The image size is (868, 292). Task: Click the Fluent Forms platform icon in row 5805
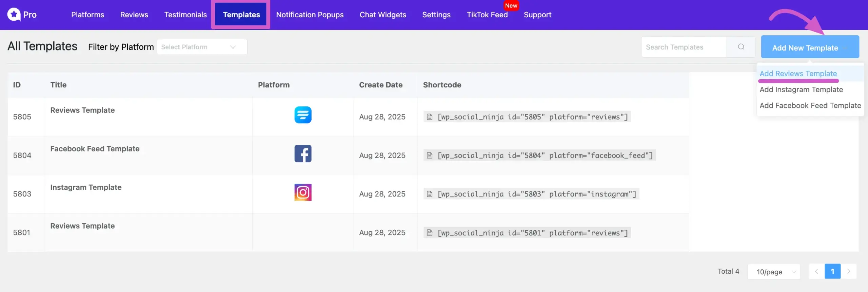[302, 115]
